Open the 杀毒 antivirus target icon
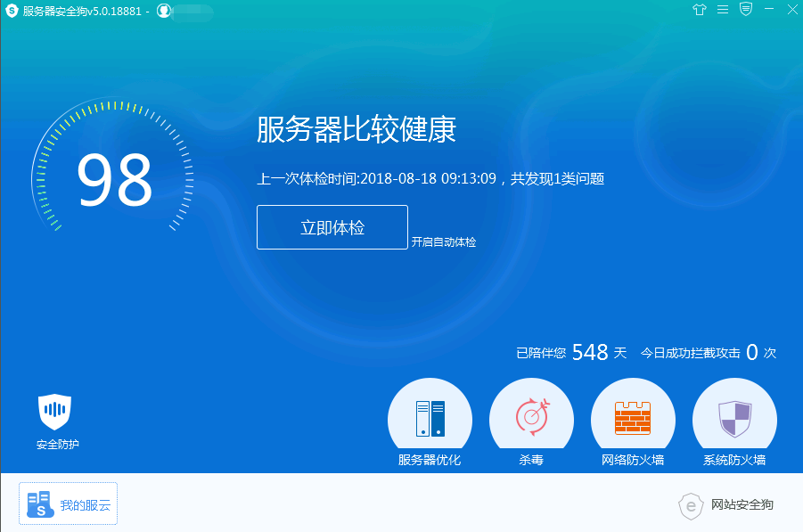803x532 pixels. [x=531, y=418]
